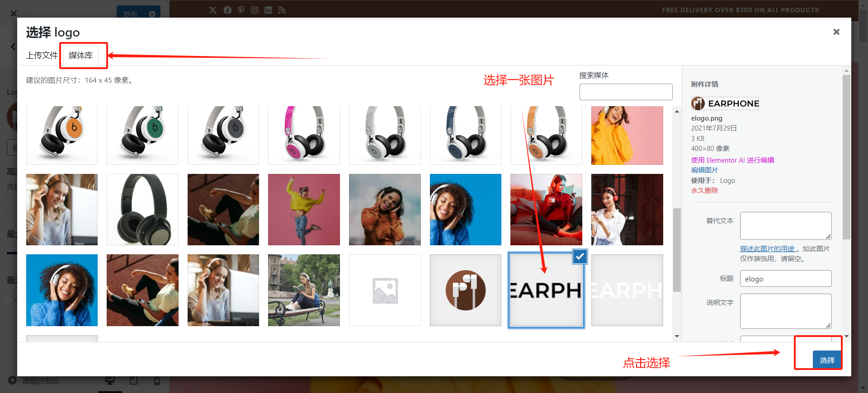Click mobile preview icon in customizer footer
The height and width of the screenshot is (393, 868).
[x=157, y=381]
